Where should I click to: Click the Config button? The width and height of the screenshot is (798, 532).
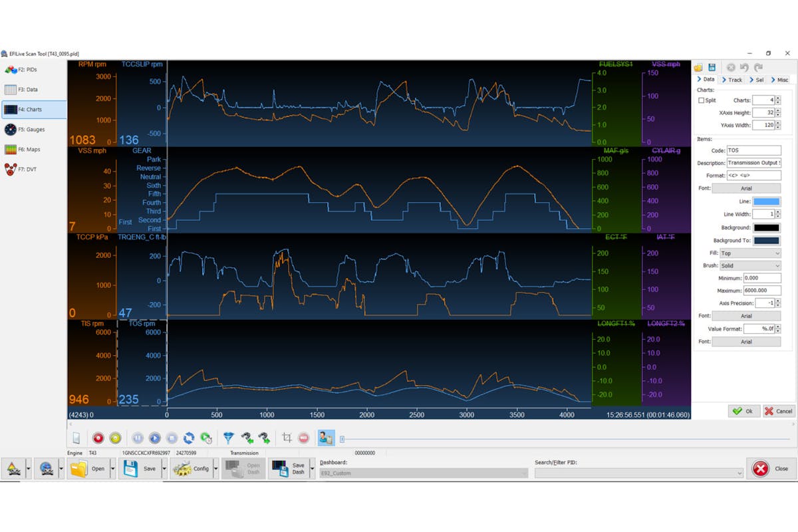[192, 469]
